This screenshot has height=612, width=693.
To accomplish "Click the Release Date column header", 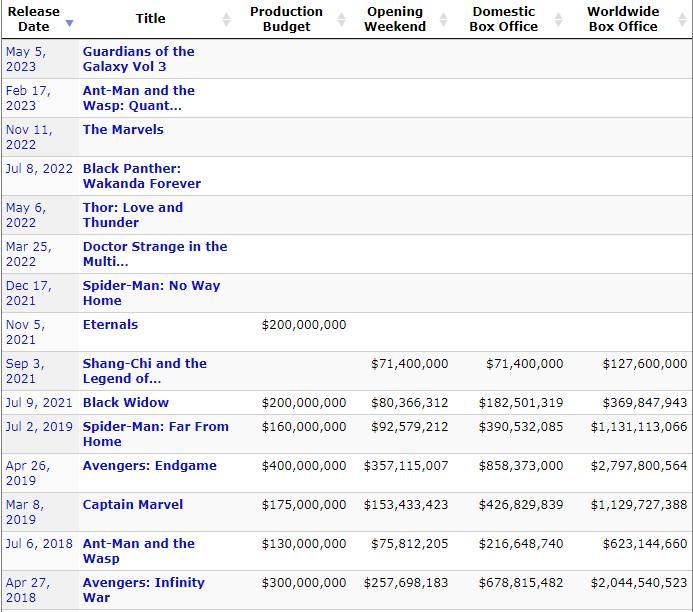I will tap(34, 19).
